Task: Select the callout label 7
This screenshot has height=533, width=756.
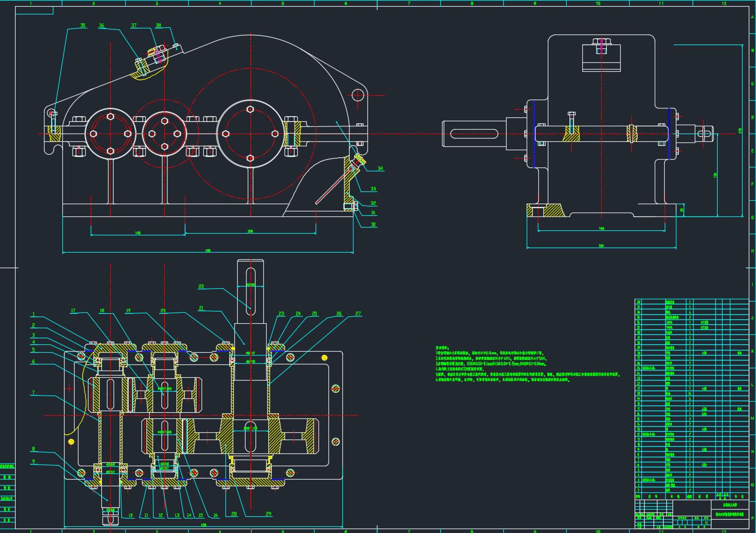Action: click(33, 393)
